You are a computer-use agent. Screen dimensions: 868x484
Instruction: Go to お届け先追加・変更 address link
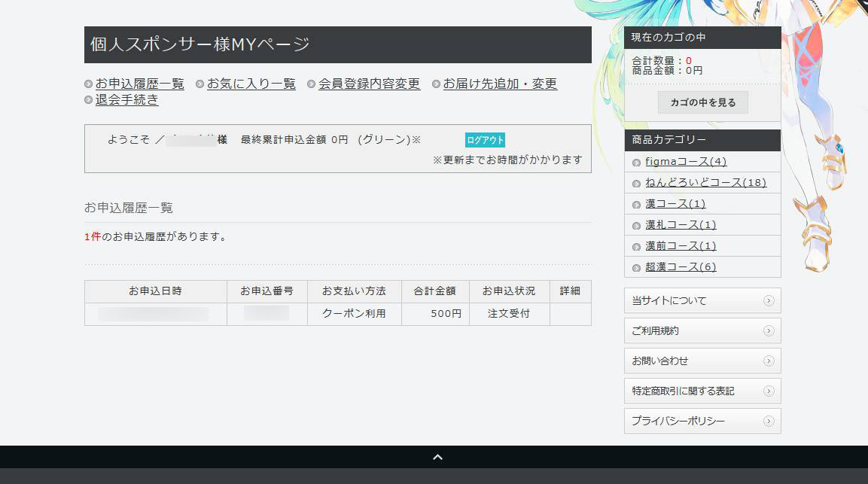(500, 84)
